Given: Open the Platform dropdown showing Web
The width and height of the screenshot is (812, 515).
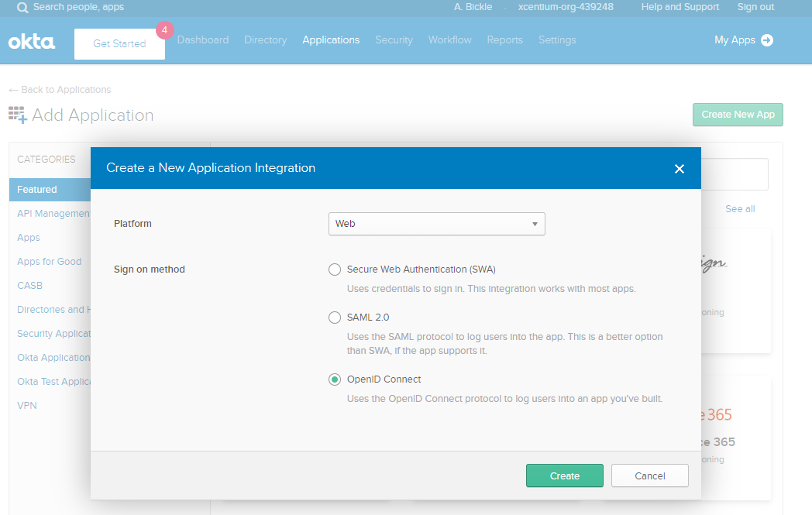Looking at the screenshot, I should click(x=436, y=224).
